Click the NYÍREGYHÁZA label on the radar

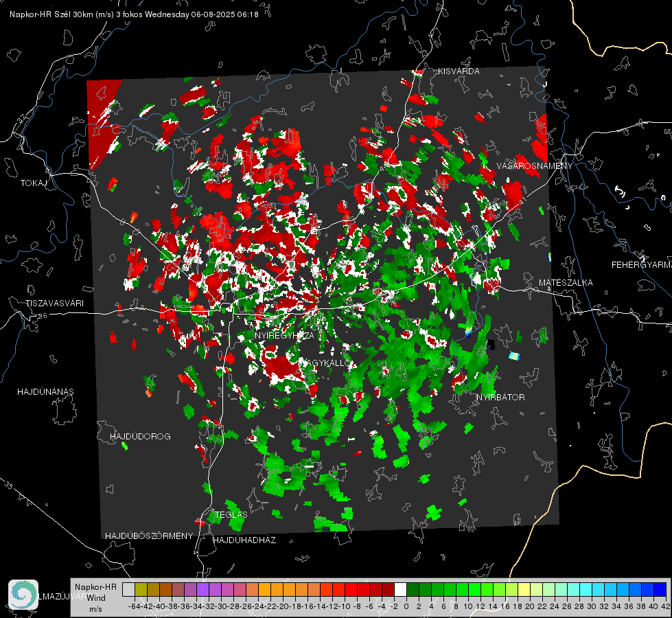click(x=285, y=336)
